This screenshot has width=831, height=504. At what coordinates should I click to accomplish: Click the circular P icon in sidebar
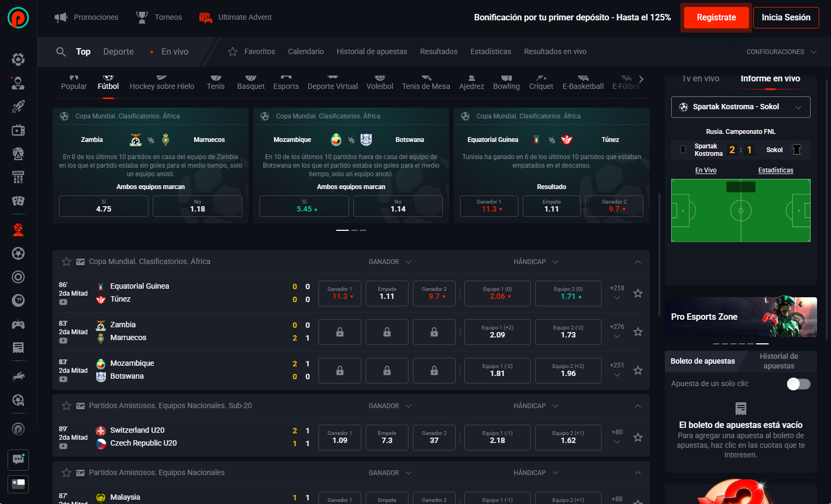[18, 429]
